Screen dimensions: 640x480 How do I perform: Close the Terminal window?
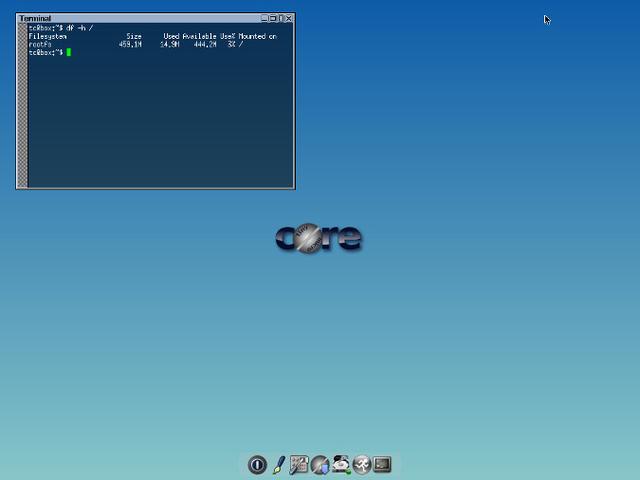point(288,18)
